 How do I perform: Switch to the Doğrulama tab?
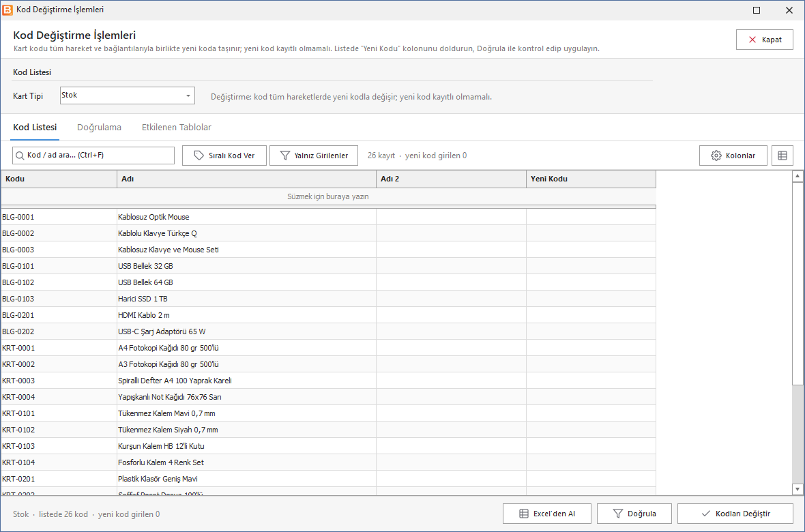(99, 128)
